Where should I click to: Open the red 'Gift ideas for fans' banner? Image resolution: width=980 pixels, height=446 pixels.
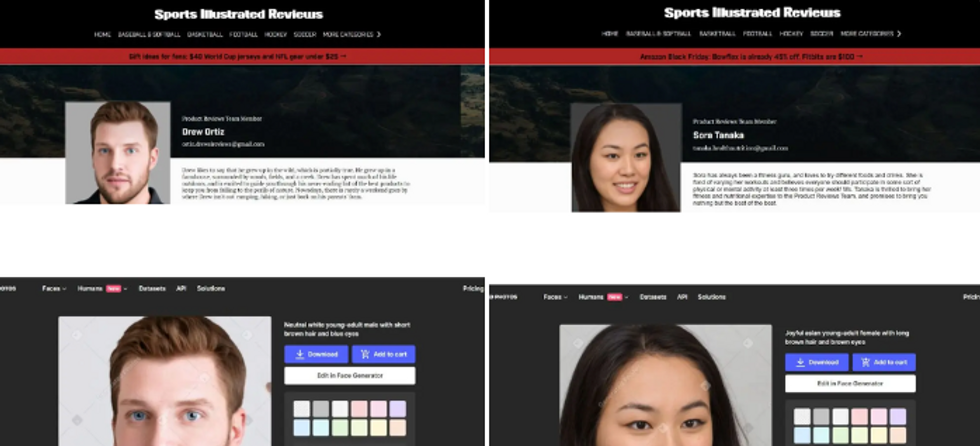[x=242, y=56]
